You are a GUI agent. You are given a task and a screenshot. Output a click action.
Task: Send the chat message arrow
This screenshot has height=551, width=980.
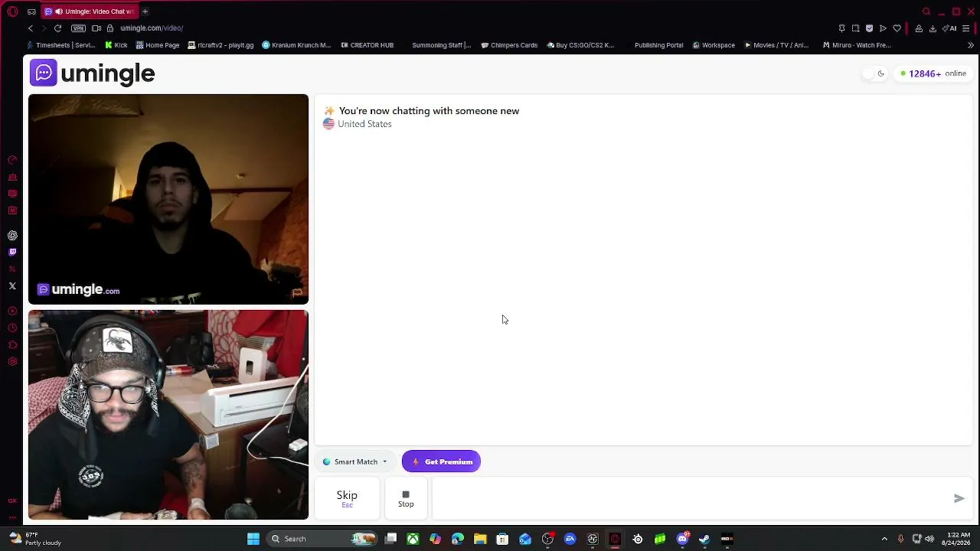[959, 498]
